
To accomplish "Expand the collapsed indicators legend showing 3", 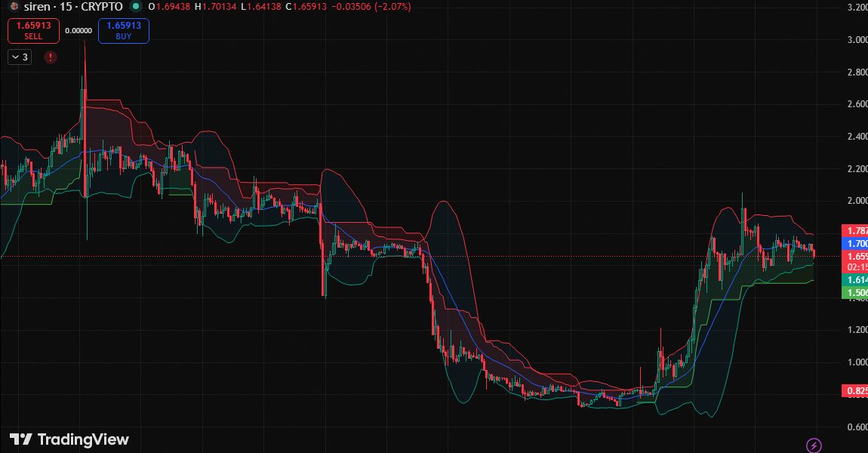I will click(x=20, y=57).
